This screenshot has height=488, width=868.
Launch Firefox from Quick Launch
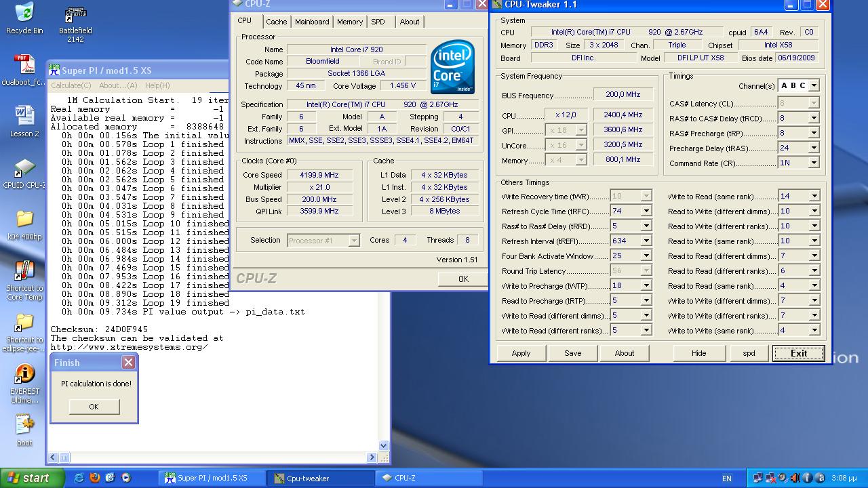[x=94, y=478]
